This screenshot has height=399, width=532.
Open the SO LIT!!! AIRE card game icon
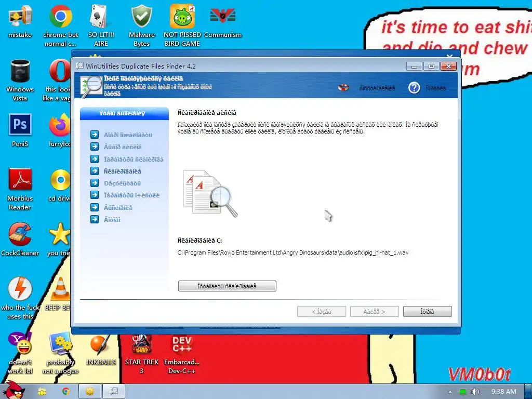pos(101,25)
